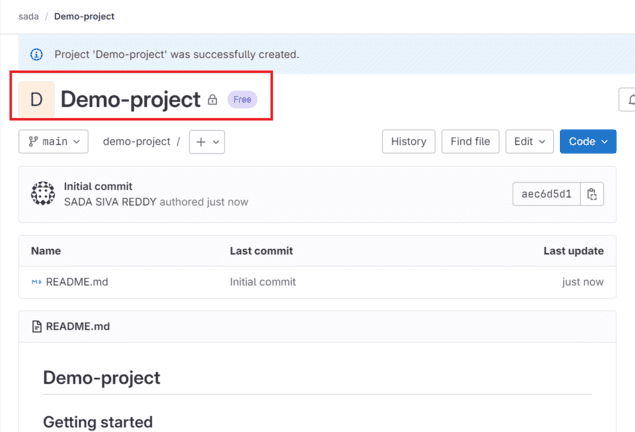
Task: Click the project avatar letter D
Action: click(x=36, y=99)
